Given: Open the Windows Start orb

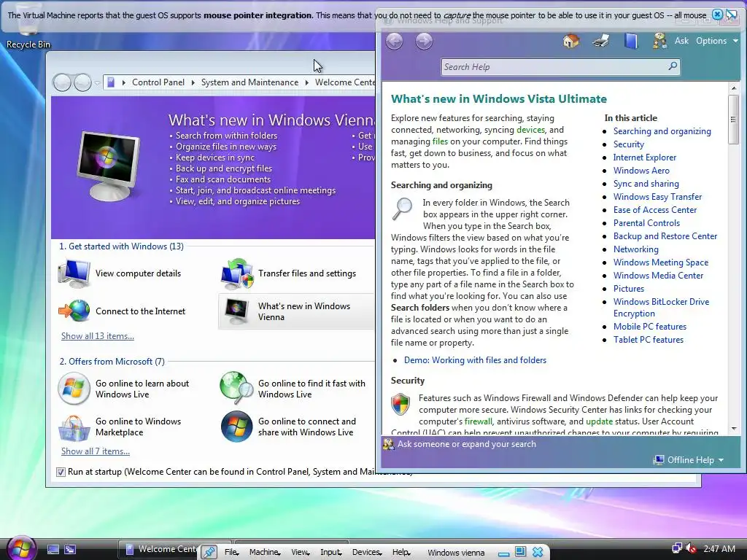Looking at the screenshot, I should point(21,548).
